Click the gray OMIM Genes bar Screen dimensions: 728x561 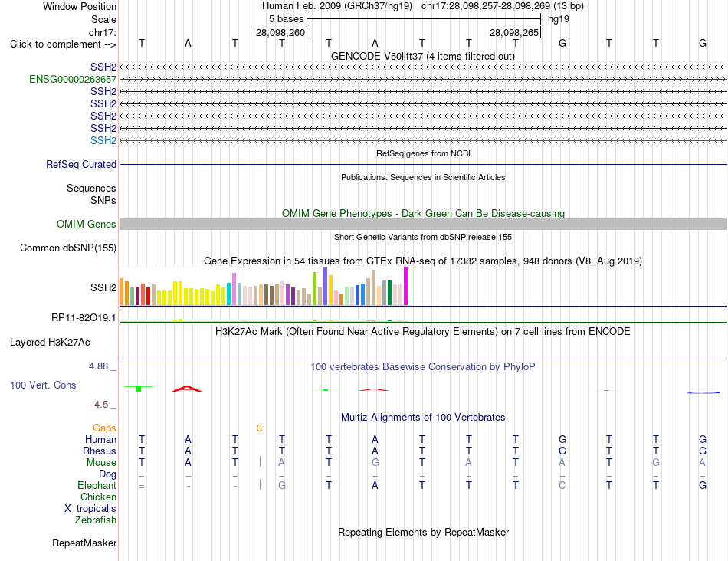423,225
